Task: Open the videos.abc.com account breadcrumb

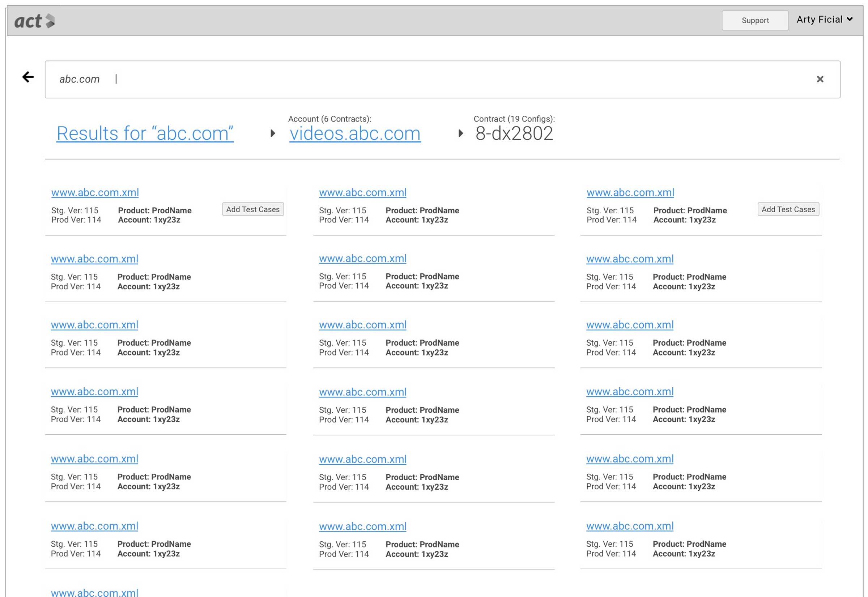Action: [355, 133]
